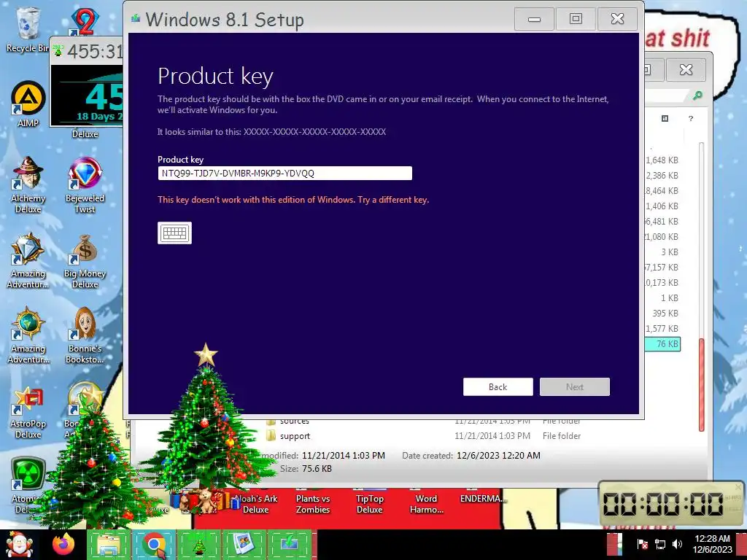Open Explorer's help question mark
Viewport: 747px width, 560px height.
point(691,119)
